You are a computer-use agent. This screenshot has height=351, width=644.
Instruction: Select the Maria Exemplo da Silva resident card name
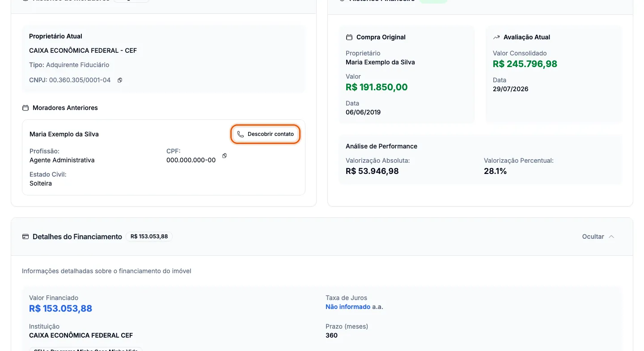64,134
